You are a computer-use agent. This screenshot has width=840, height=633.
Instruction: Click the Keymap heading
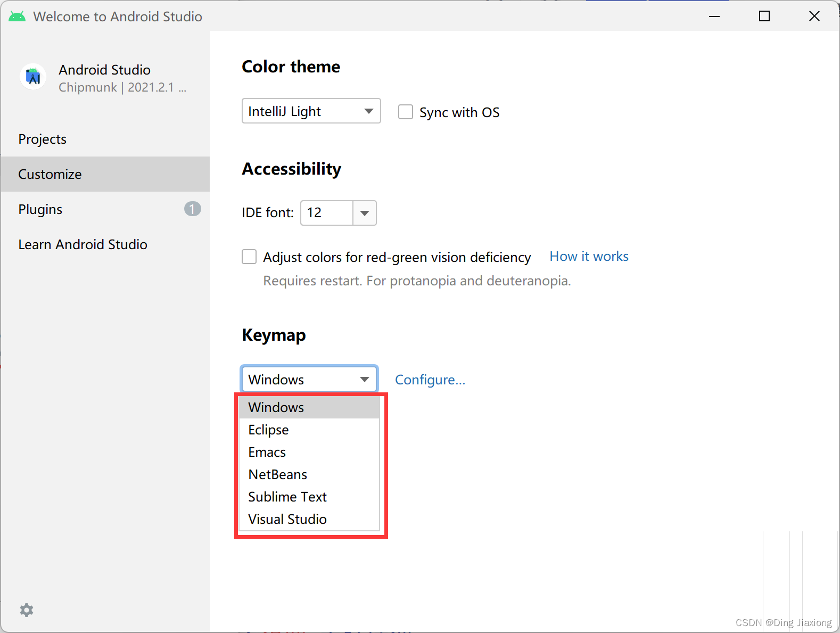pyautogui.click(x=274, y=335)
